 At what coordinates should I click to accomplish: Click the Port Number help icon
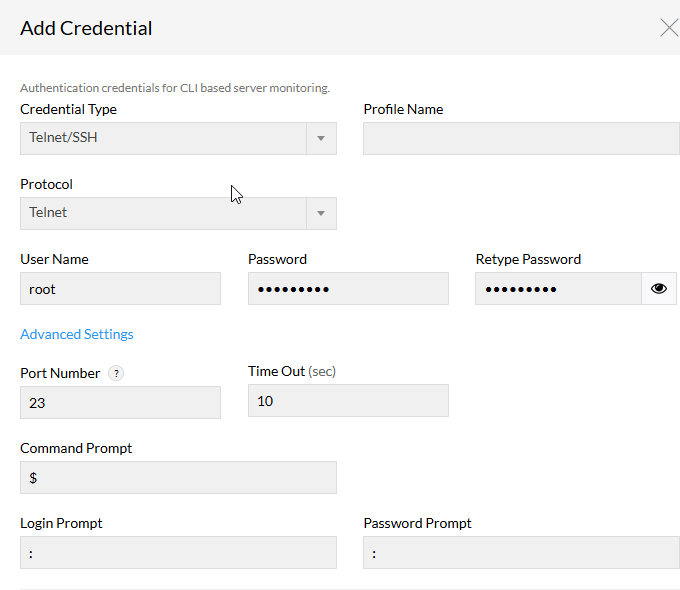coord(116,374)
